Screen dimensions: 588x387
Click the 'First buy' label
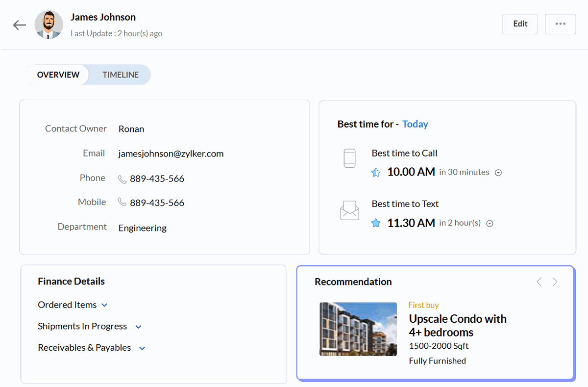pos(424,305)
